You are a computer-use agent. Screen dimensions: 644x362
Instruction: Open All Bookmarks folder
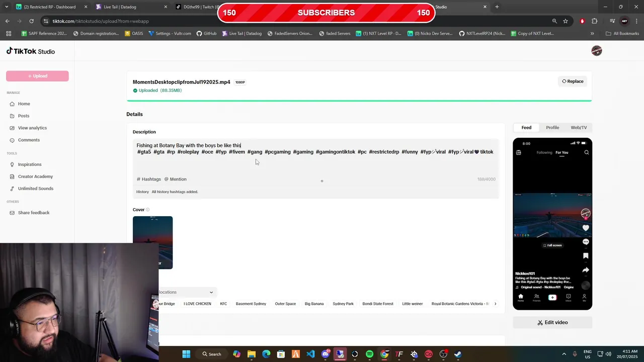point(622,34)
